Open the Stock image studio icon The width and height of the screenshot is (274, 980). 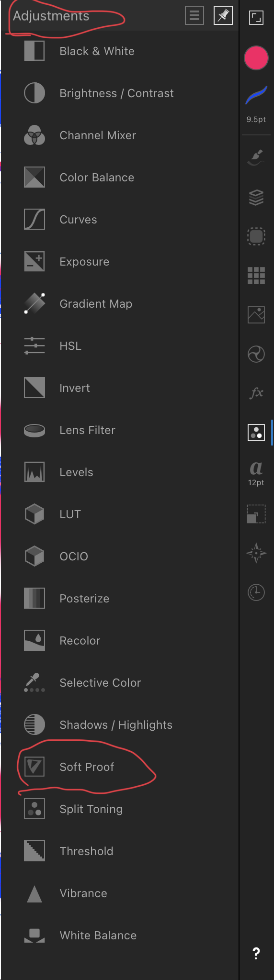pyautogui.click(x=256, y=315)
